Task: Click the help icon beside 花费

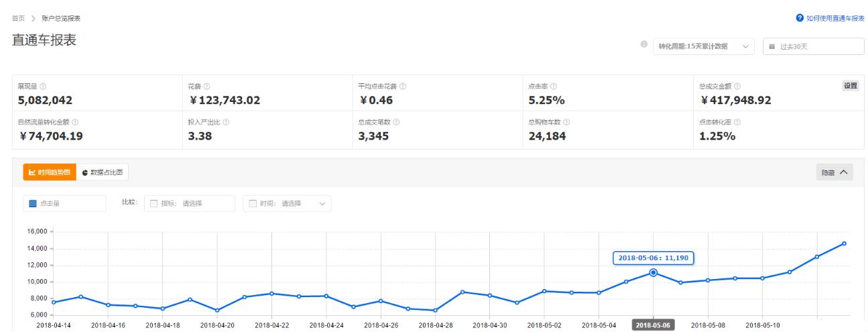Action: tap(206, 87)
